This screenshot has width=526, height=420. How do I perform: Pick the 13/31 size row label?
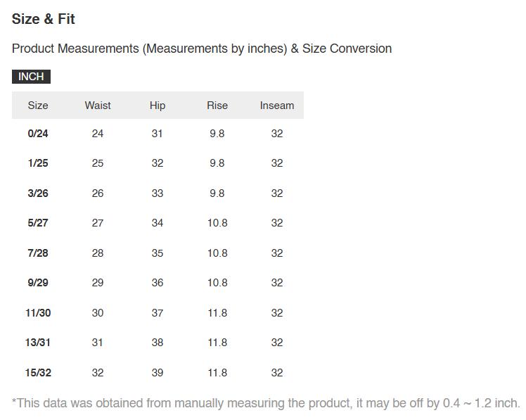(38, 343)
